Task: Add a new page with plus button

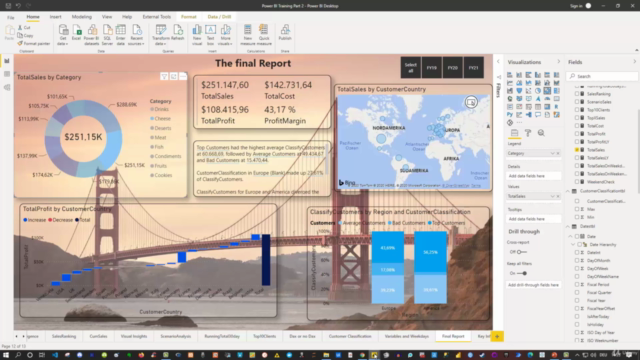Action: point(497,336)
